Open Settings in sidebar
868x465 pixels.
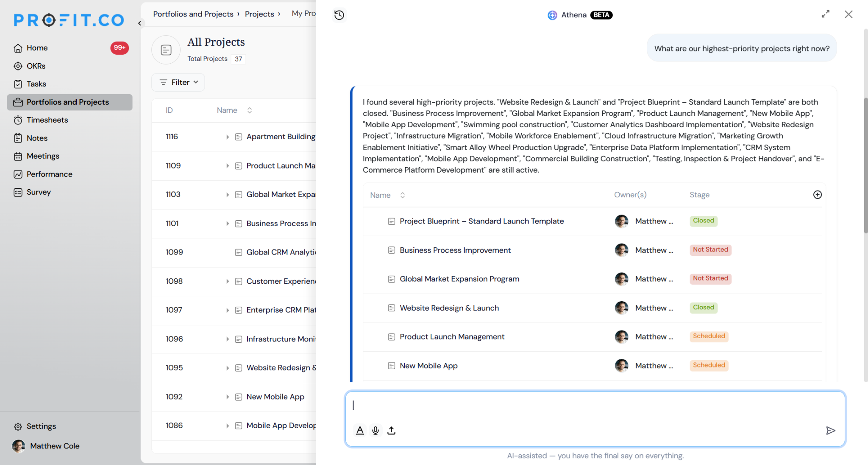[x=41, y=426]
